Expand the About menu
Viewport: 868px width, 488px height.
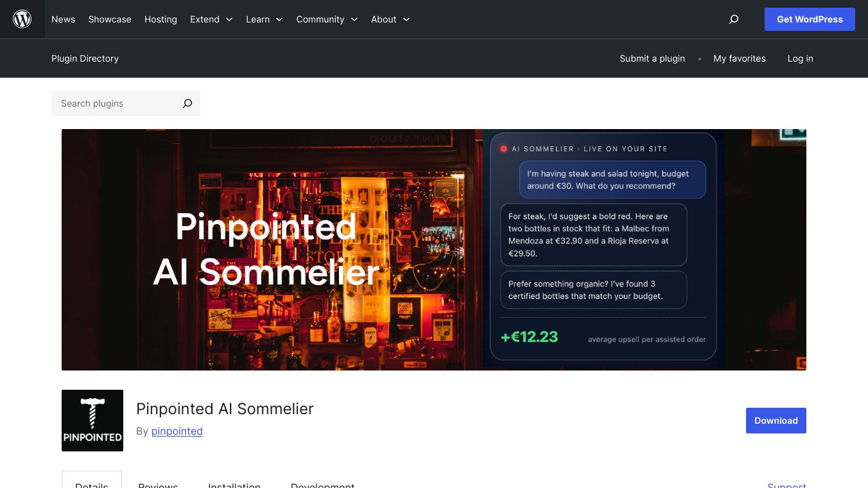390,19
